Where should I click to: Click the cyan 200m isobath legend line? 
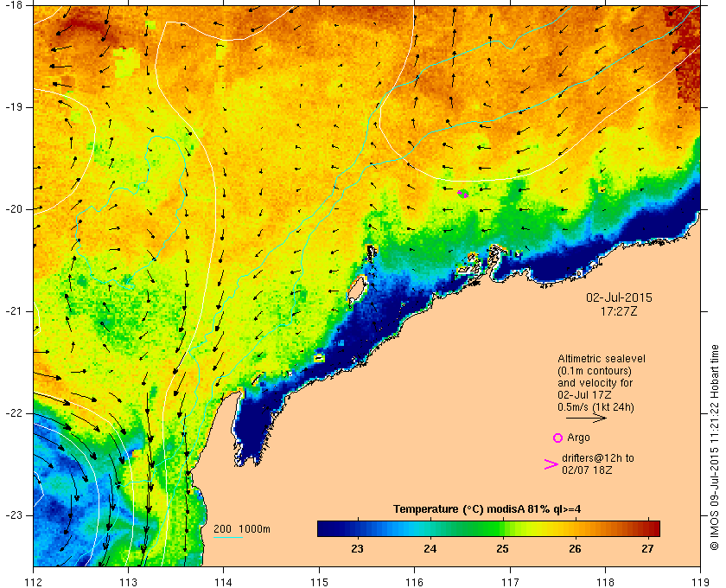coord(228,537)
